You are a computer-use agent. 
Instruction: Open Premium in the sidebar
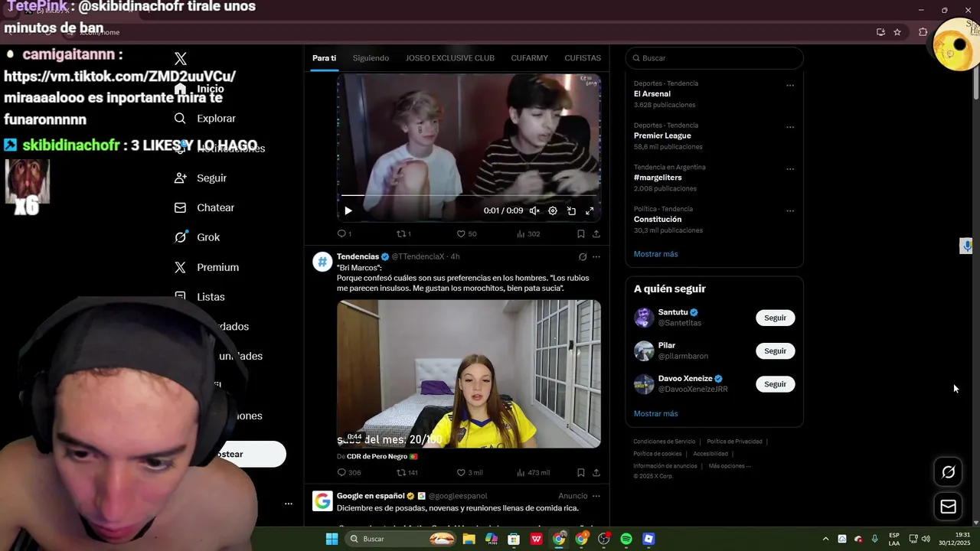click(207, 267)
